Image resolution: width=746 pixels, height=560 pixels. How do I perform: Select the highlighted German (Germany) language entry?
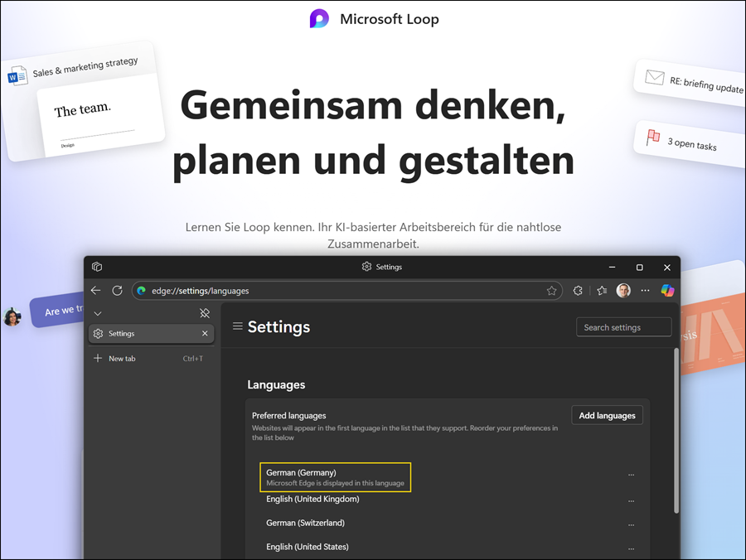point(335,477)
